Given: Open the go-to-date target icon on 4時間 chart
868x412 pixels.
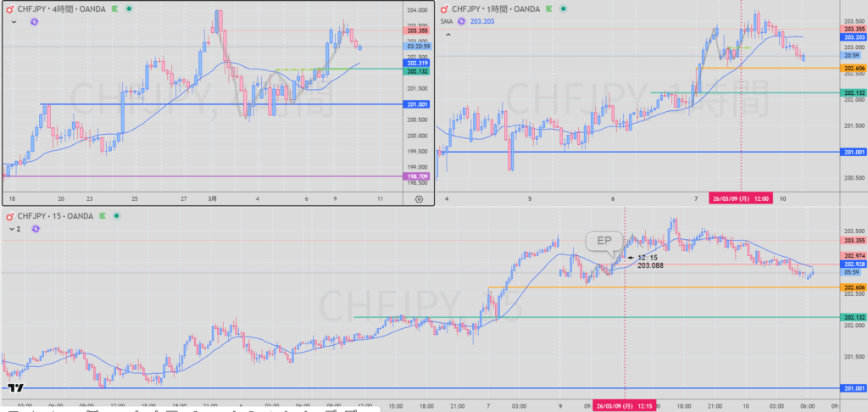Looking at the screenshot, I should 419,198.
